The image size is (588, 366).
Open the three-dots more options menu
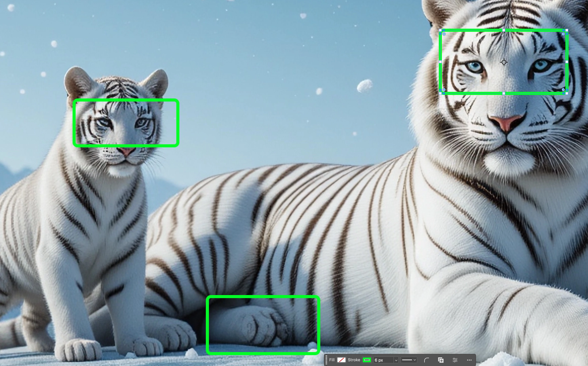point(469,360)
